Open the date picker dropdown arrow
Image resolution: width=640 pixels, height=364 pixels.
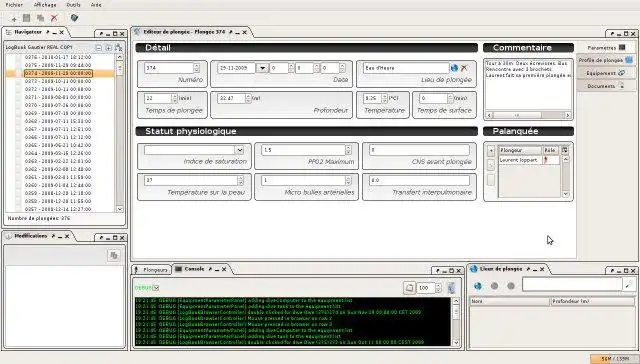[x=262, y=68]
